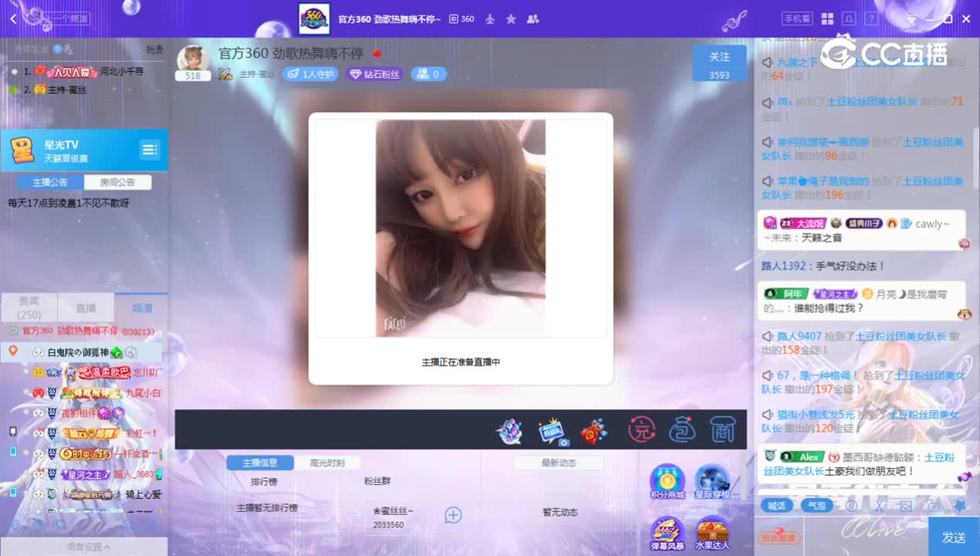
Task: Open 弹幕风暴 icon
Action: tap(668, 534)
